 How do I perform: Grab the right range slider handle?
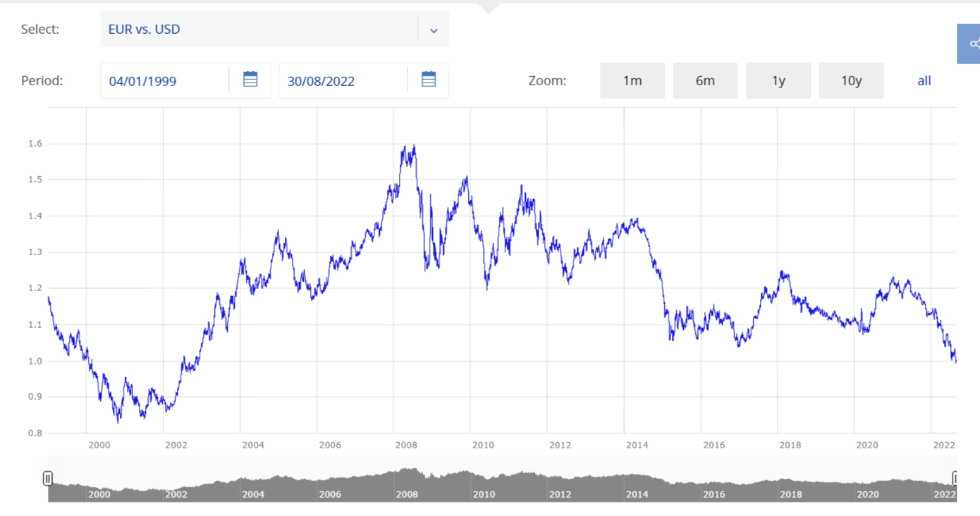pyautogui.click(x=955, y=479)
